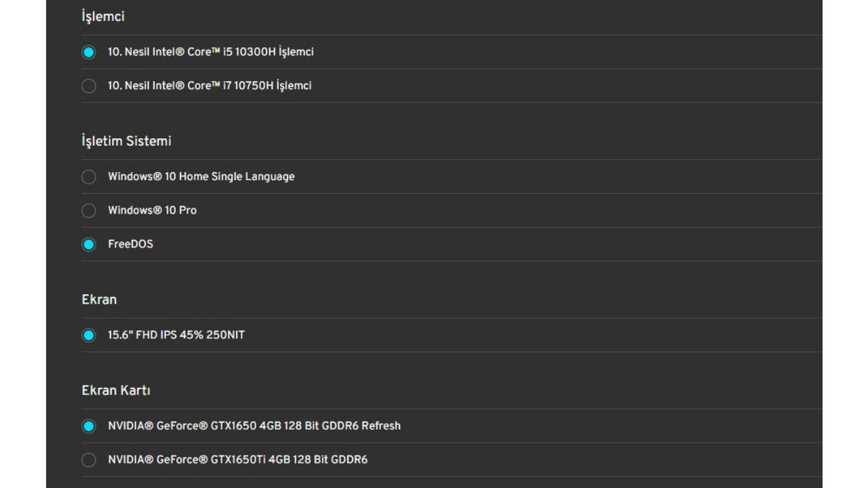Viewport: 868px width, 488px height.
Task: Click the Ekran Kartı section heading
Action: tap(116, 390)
